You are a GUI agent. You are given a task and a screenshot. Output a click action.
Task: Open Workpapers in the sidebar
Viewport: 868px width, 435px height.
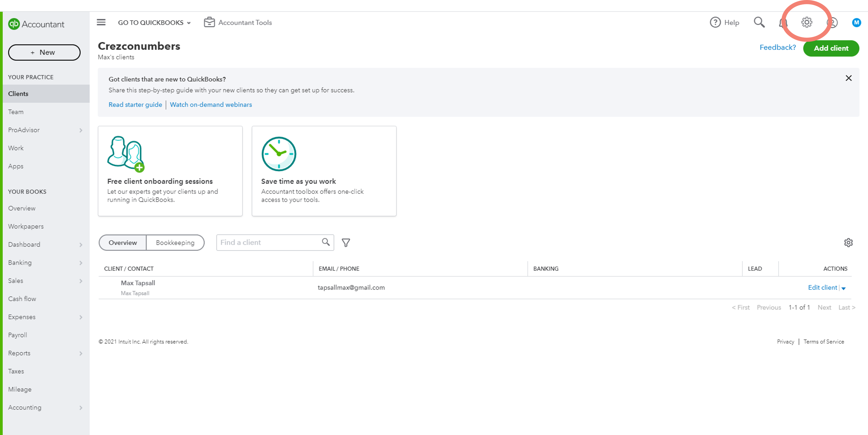[46, 227]
